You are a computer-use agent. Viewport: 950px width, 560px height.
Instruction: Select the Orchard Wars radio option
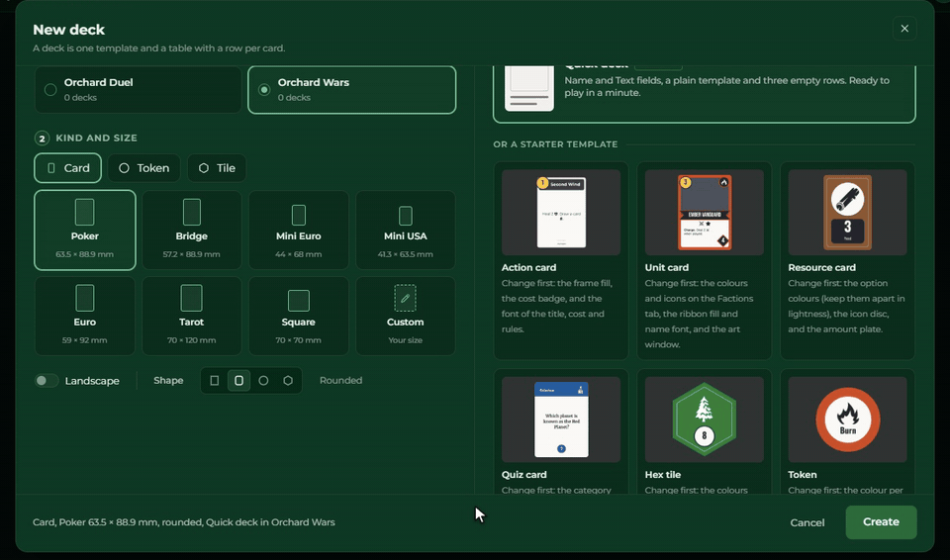tap(352, 90)
